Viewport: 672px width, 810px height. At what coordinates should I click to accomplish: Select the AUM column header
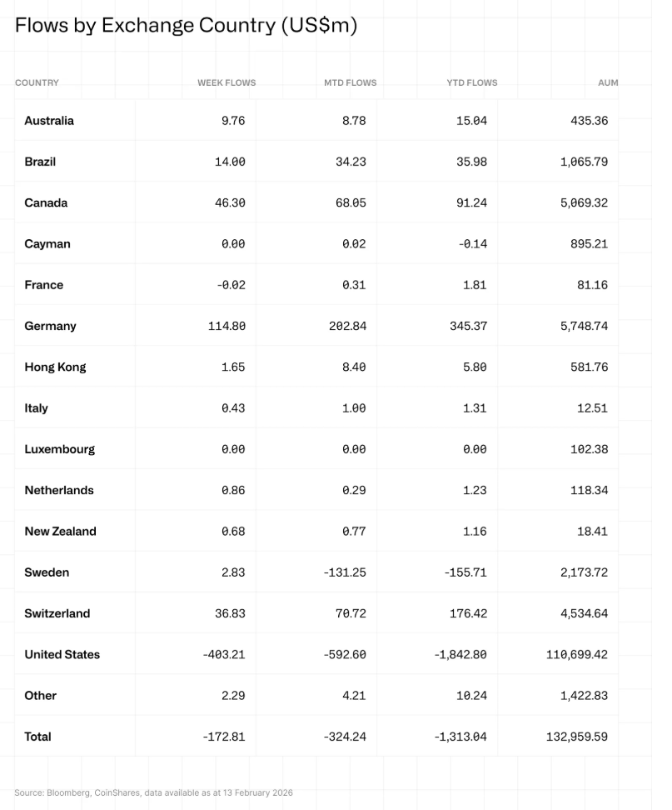(x=608, y=82)
